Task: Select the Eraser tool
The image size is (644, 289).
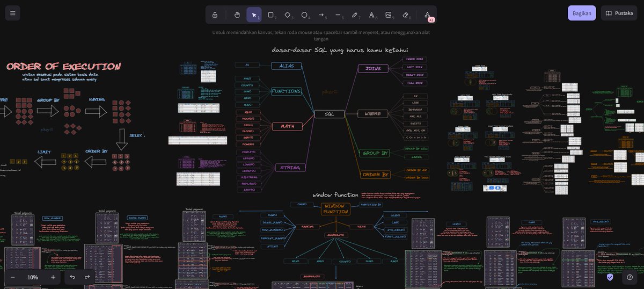Action: pos(406,15)
